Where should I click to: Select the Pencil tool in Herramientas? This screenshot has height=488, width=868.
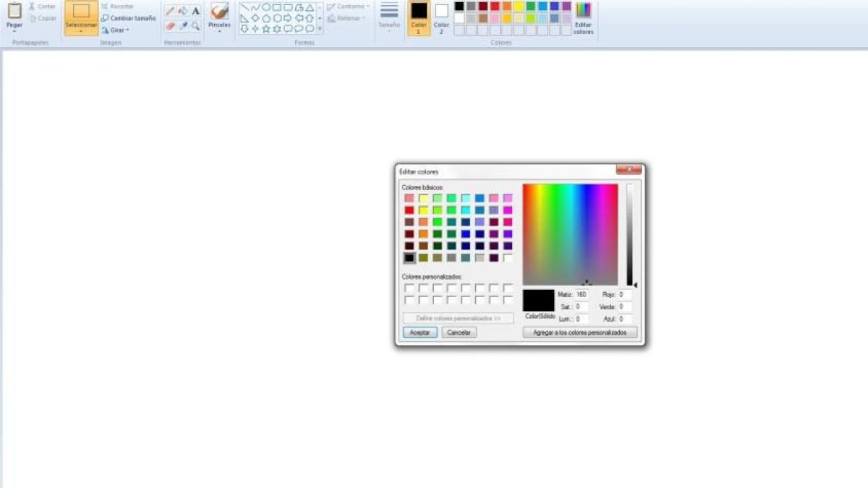point(169,11)
